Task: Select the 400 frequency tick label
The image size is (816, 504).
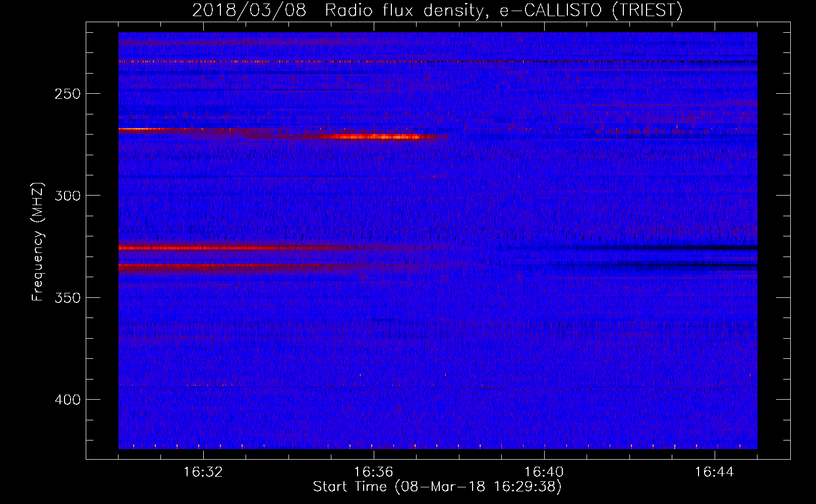Action: 68,400
